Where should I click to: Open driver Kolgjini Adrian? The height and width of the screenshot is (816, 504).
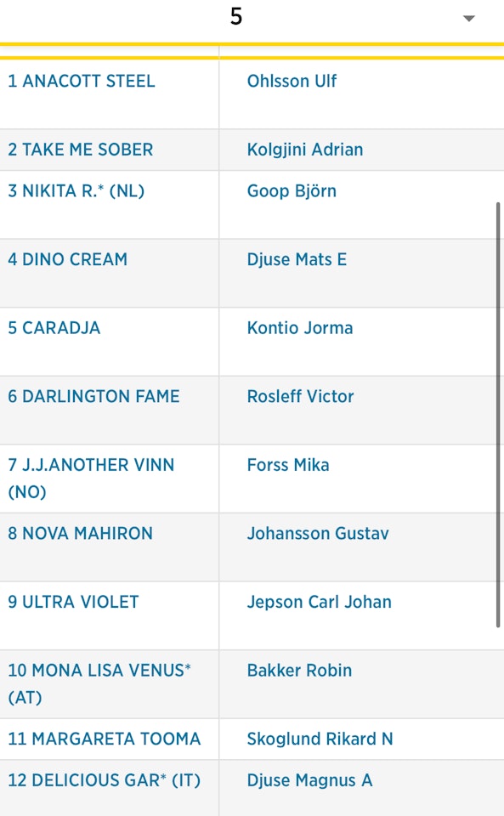point(305,150)
